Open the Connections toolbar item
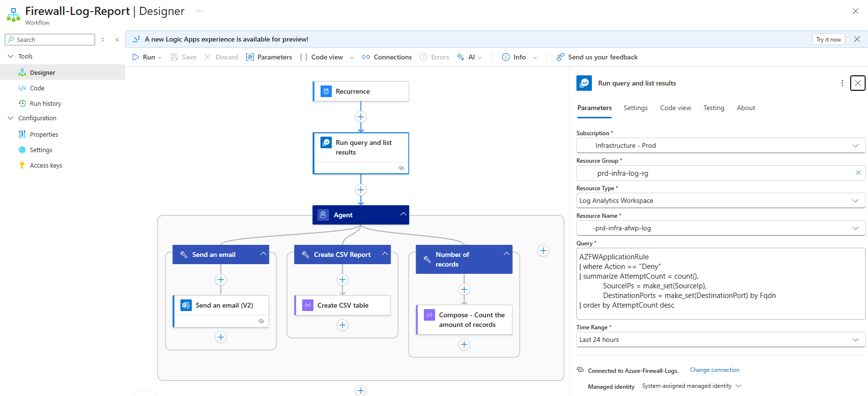The height and width of the screenshot is (396, 868). pyautogui.click(x=387, y=57)
